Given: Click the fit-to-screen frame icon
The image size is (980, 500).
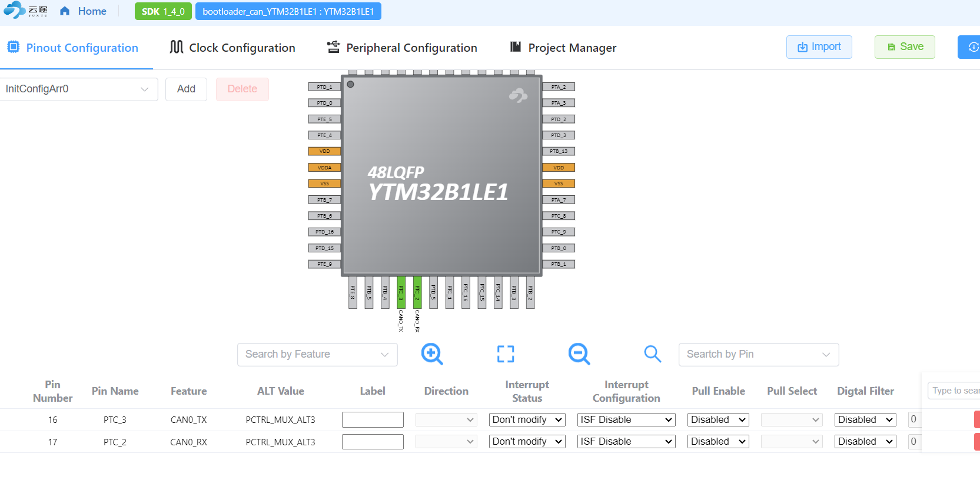Looking at the screenshot, I should [x=505, y=354].
